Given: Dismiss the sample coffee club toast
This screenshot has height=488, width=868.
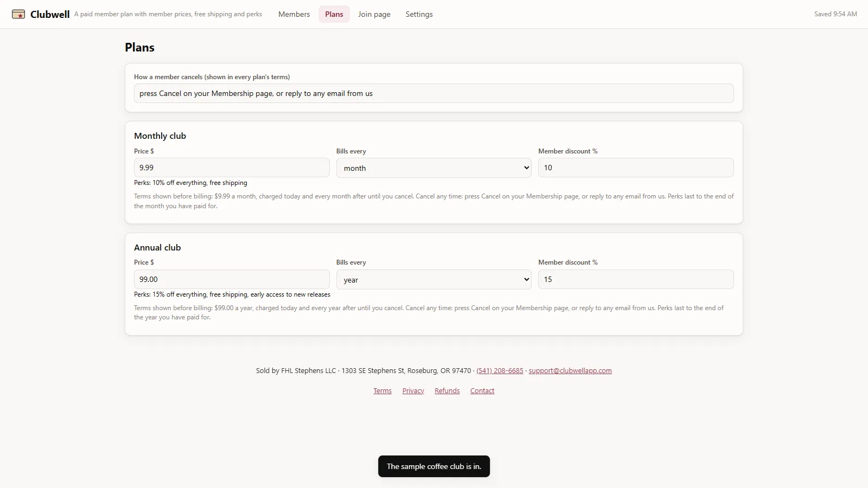Looking at the screenshot, I should tap(434, 466).
